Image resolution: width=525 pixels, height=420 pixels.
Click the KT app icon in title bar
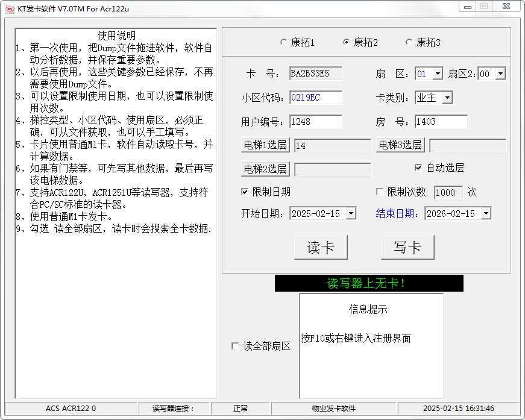10,8
